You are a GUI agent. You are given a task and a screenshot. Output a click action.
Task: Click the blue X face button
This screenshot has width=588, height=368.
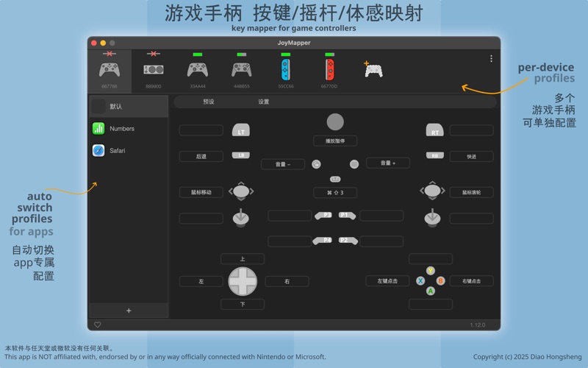(420, 280)
